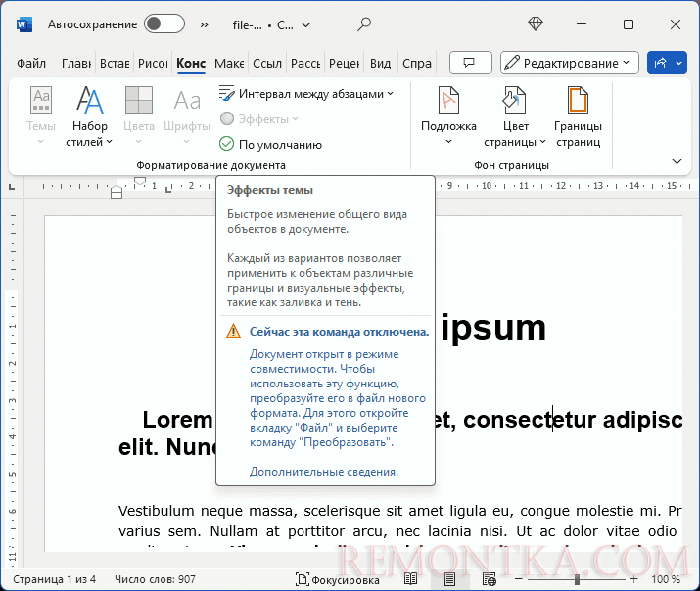Click the Число слов: 907 counter

click(155, 579)
